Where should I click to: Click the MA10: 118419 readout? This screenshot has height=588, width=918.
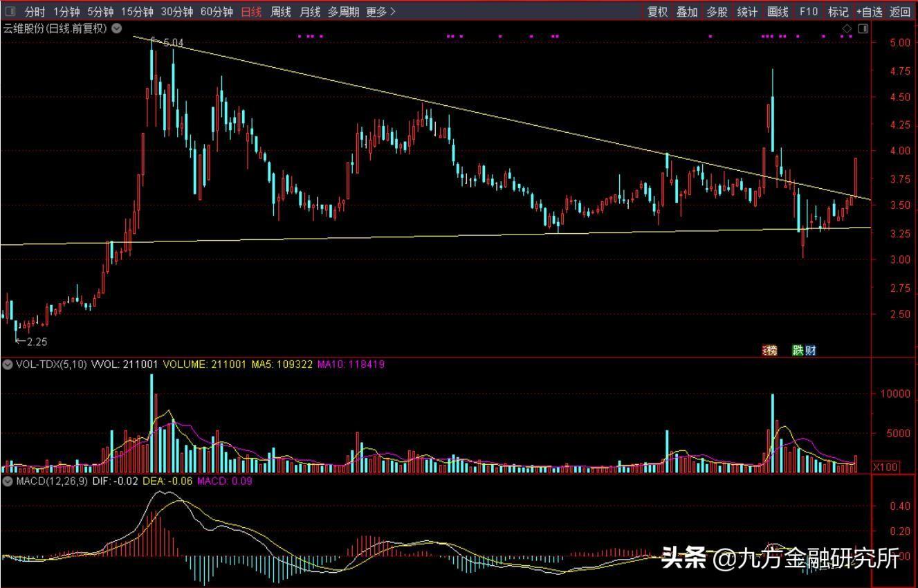tap(351, 364)
